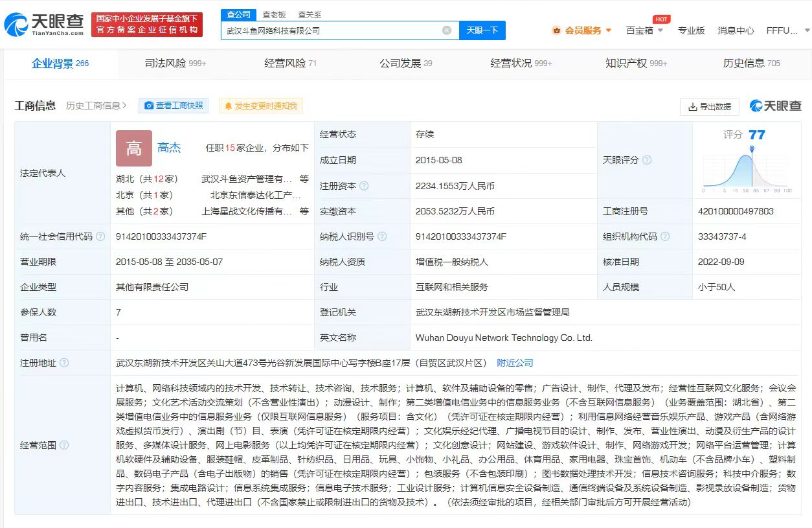812x528 pixels.
Task: Click the 登记机关 value 武汉东湖新技术开发区市场监督管理局
Action: [493, 312]
